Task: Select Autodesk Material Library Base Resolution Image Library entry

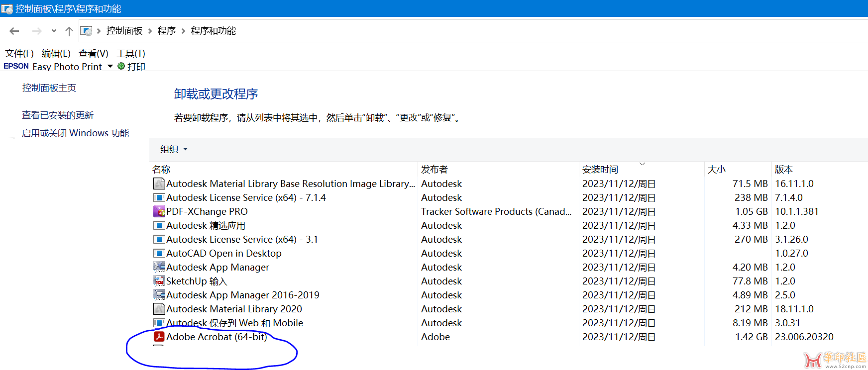Action: pyautogui.click(x=291, y=184)
